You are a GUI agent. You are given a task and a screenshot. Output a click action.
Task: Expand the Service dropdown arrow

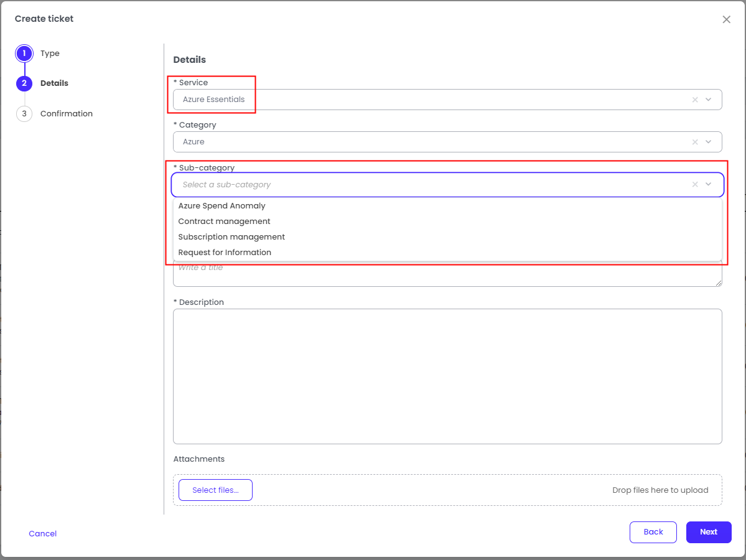[x=709, y=100]
